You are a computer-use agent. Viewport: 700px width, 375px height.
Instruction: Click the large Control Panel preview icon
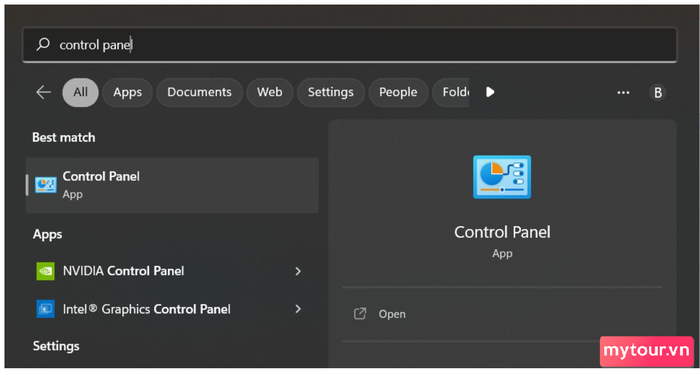(x=502, y=177)
